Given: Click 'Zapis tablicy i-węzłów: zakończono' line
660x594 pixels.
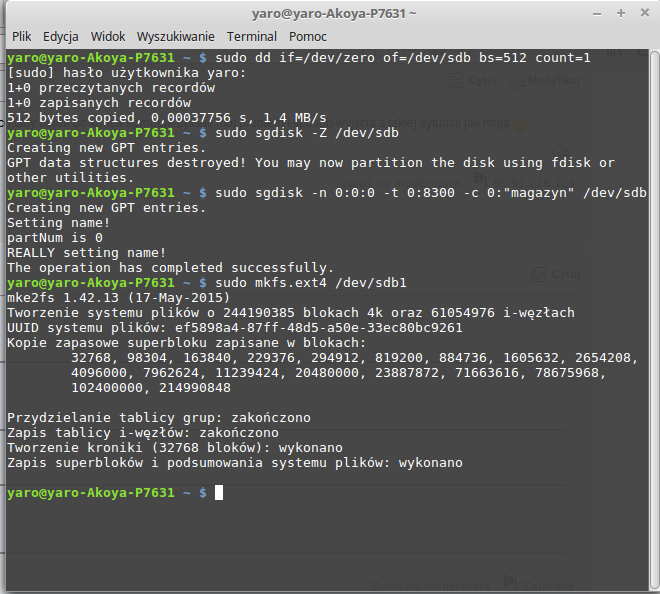Looking at the screenshot, I should coord(143,433).
